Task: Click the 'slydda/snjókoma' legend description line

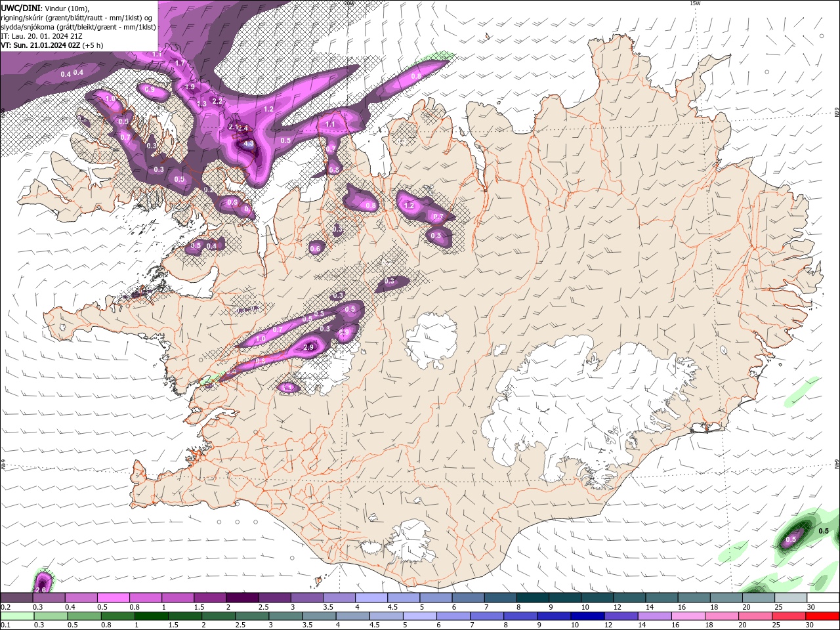Action: [78, 27]
